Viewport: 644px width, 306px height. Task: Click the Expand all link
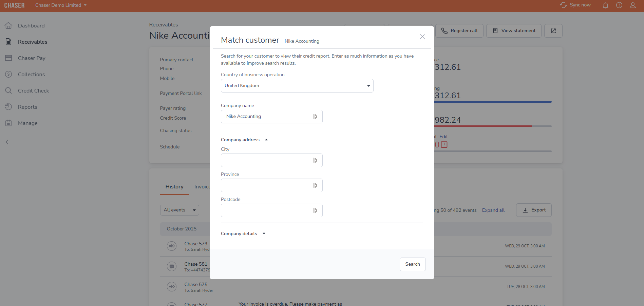pos(493,210)
